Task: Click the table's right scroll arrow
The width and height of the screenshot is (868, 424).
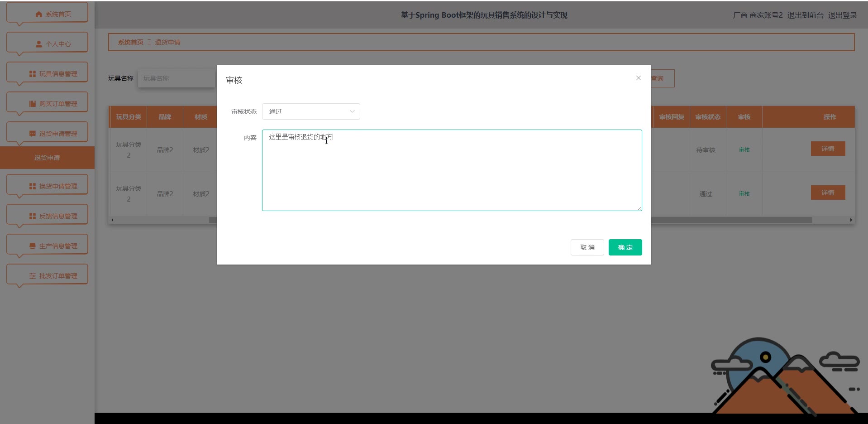Action: (851, 220)
